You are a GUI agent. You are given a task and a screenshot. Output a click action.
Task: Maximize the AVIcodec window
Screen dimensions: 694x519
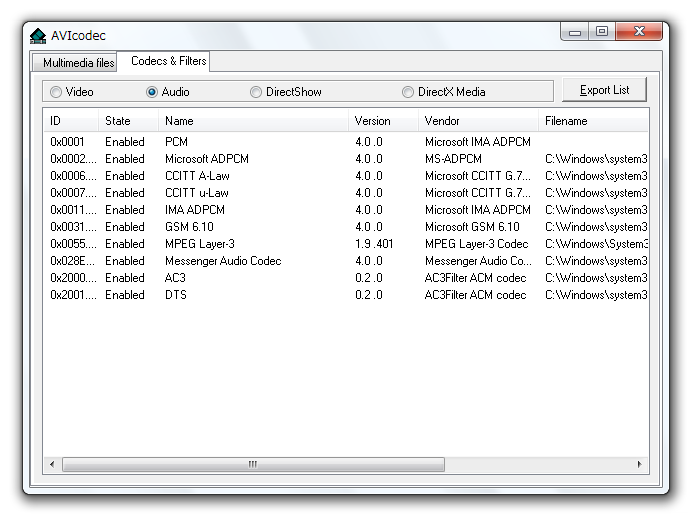pyautogui.click(x=601, y=32)
